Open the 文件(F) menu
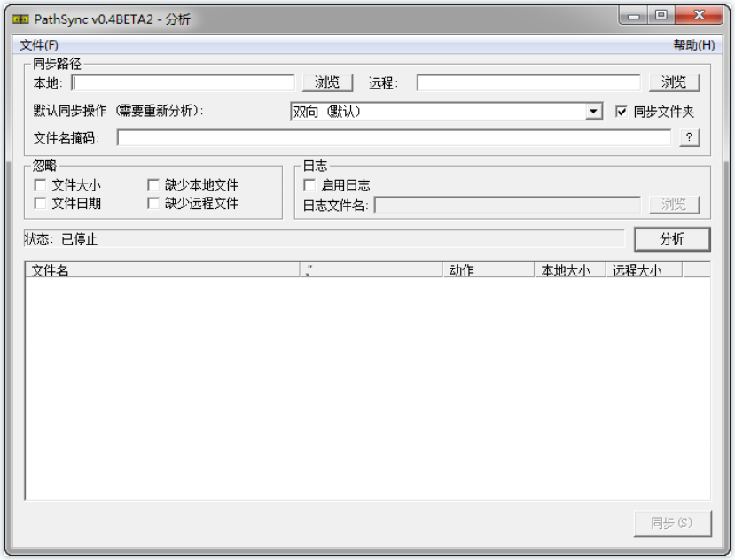This screenshot has width=735, height=560. click(39, 45)
